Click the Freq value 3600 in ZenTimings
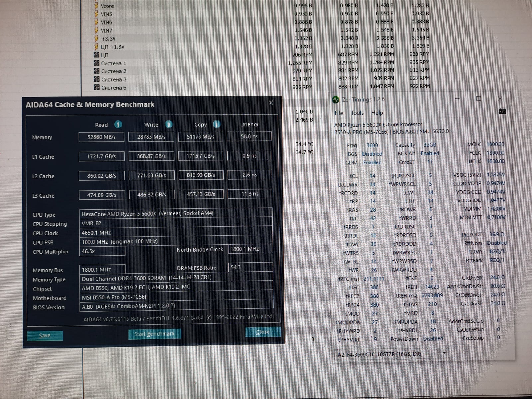The width and height of the screenshot is (532, 399). (x=372, y=145)
